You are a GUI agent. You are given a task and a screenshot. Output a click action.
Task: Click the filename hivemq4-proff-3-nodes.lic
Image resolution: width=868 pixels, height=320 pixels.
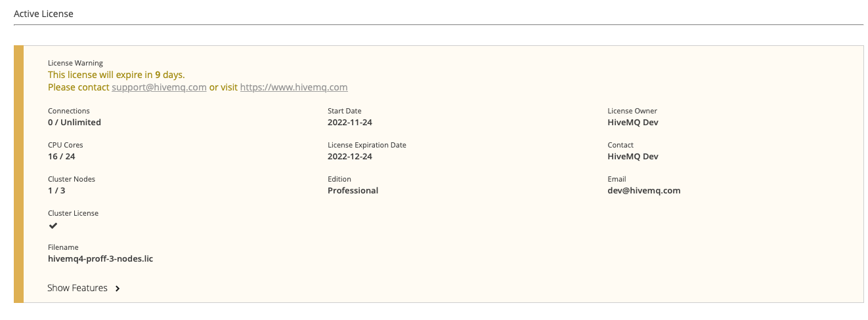(x=100, y=259)
